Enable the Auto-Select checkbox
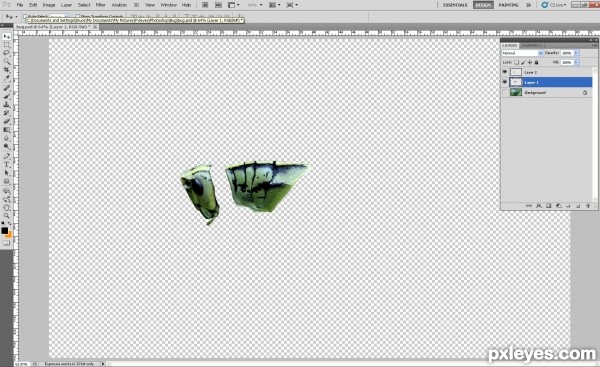 [x=25, y=17]
